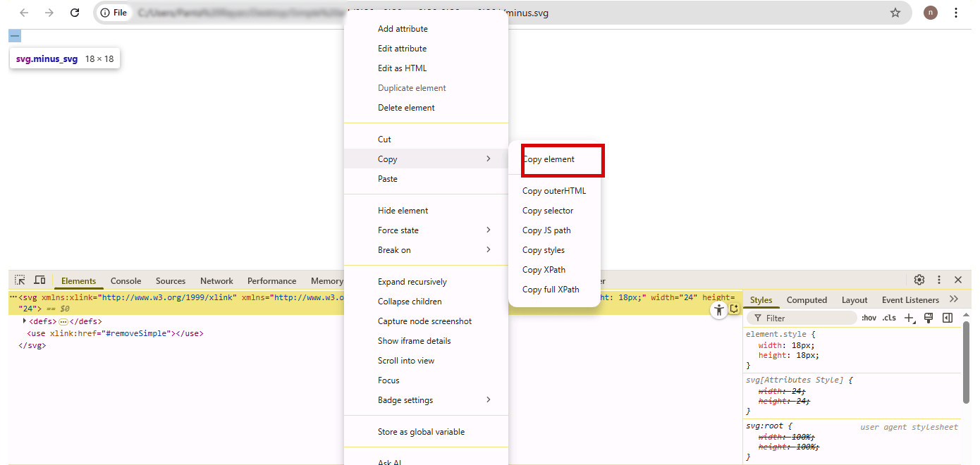The image size is (980, 465).
Task: Click the new style rule plus icon
Action: 909,318
